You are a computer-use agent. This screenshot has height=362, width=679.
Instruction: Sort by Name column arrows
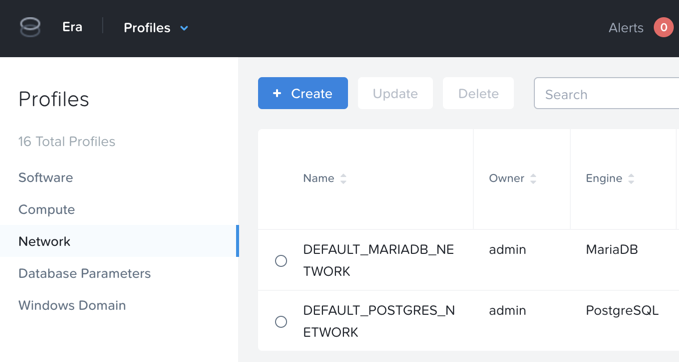(x=343, y=178)
